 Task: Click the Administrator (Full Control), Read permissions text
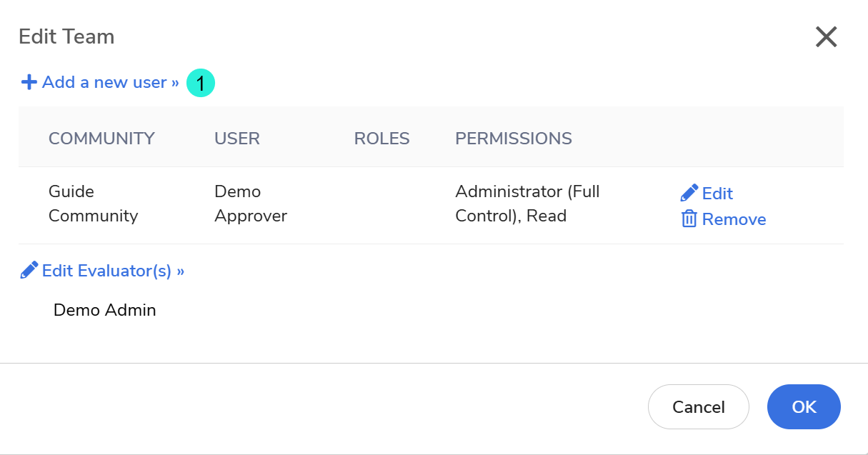click(x=527, y=204)
